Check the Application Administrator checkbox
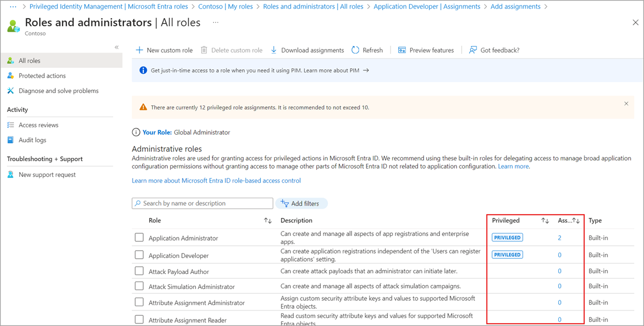644x326 pixels. pyautogui.click(x=140, y=237)
